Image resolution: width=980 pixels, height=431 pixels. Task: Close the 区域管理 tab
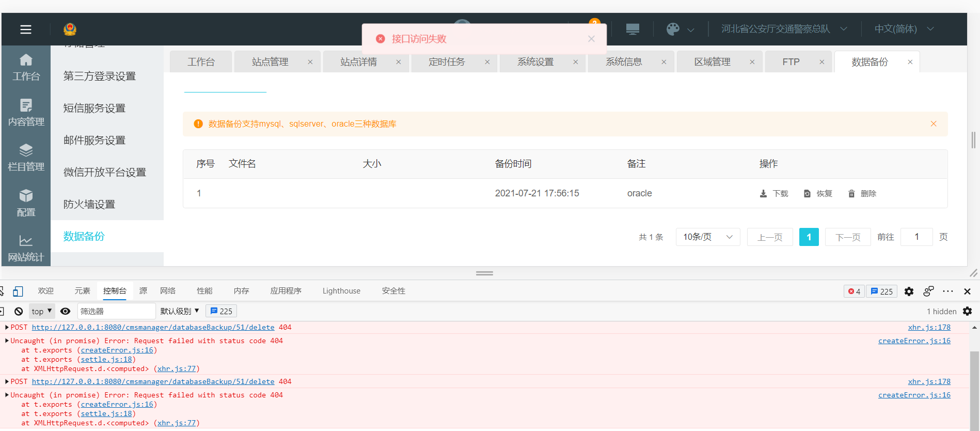(x=752, y=62)
